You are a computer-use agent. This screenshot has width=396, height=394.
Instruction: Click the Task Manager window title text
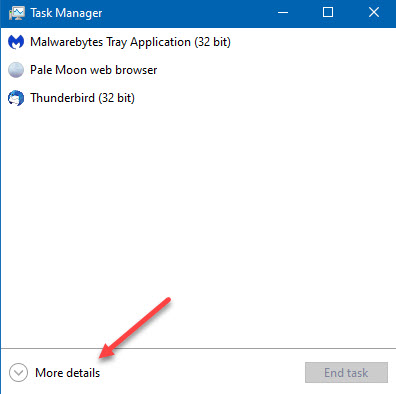click(66, 13)
